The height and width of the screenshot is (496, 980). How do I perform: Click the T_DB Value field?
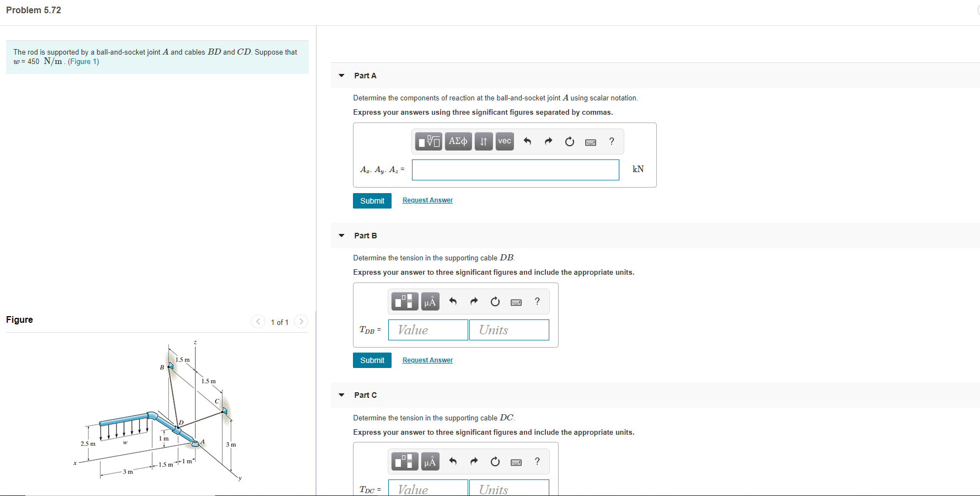click(x=428, y=330)
